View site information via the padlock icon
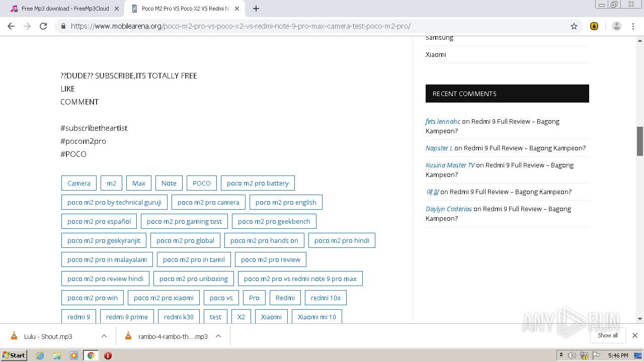This screenshot has width=644, height=362. pyautogui.click(x=63, y=26)
